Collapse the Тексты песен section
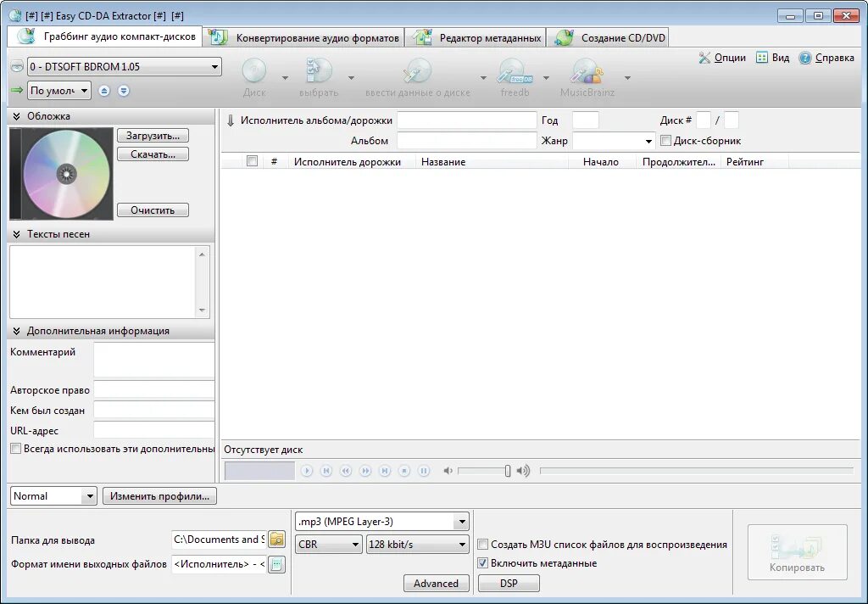Viewport: 868px width, 604px height. pos(17,234)
